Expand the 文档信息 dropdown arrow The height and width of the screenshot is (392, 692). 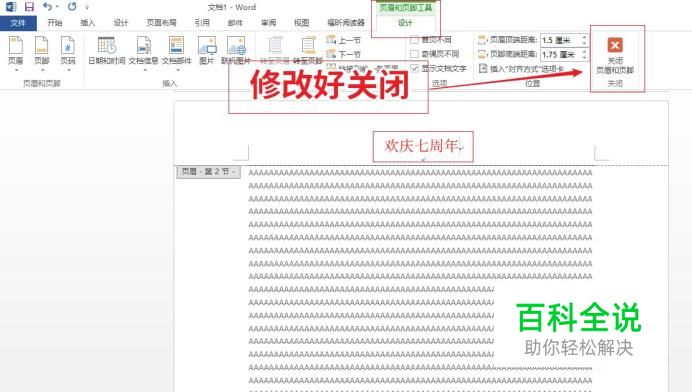point(144,70)
